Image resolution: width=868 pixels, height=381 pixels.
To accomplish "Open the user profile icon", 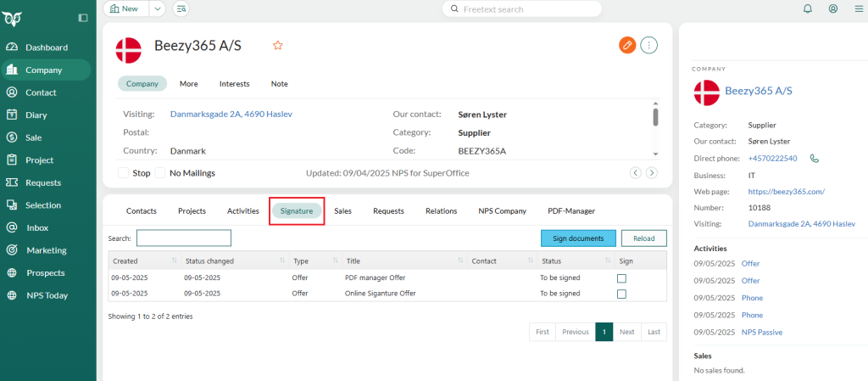I will 833,8.
